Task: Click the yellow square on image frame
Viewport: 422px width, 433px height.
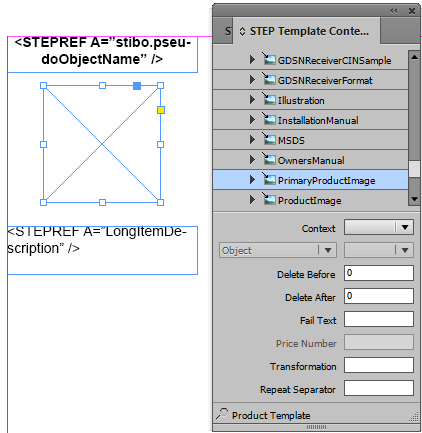Action: (x=161, y=110)
